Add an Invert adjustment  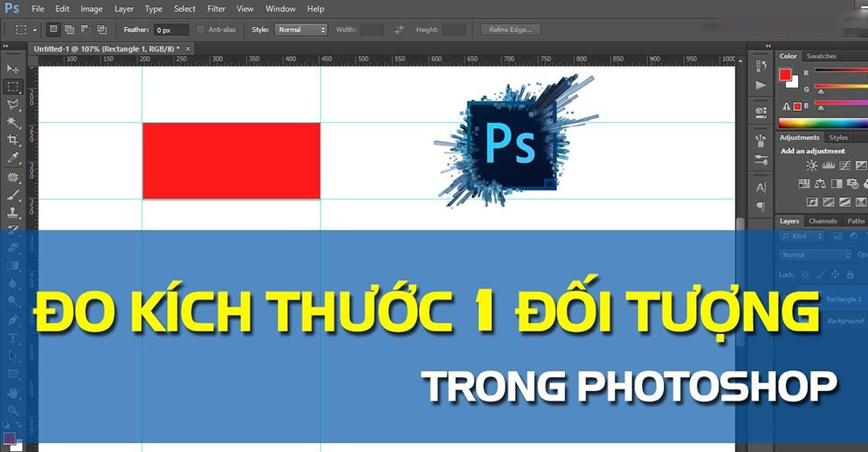pos(812,202)
